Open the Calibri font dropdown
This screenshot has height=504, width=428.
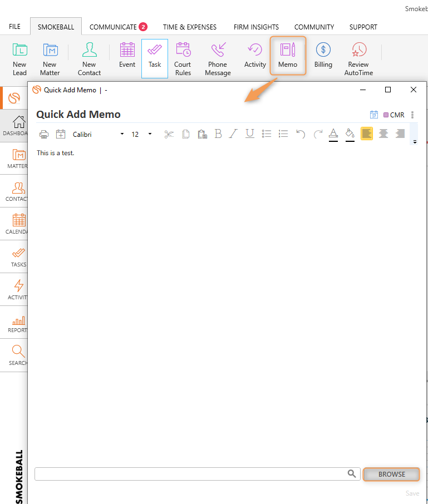122,134
